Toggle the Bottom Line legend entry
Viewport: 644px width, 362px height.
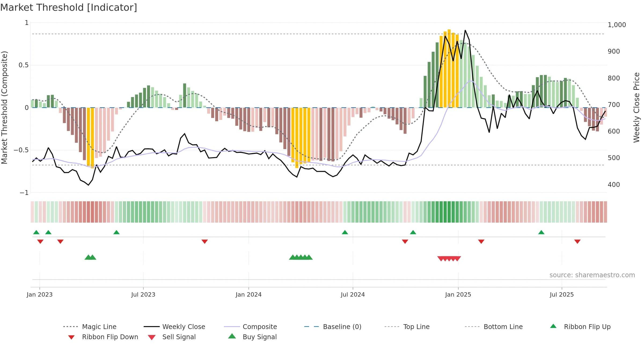coord(494,327)
